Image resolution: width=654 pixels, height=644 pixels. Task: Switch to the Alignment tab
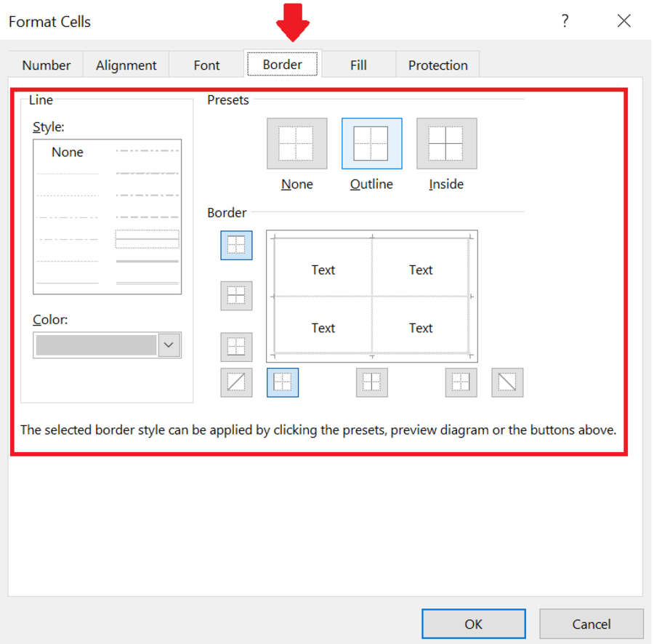pyautogui.click(x=126, y=65)
